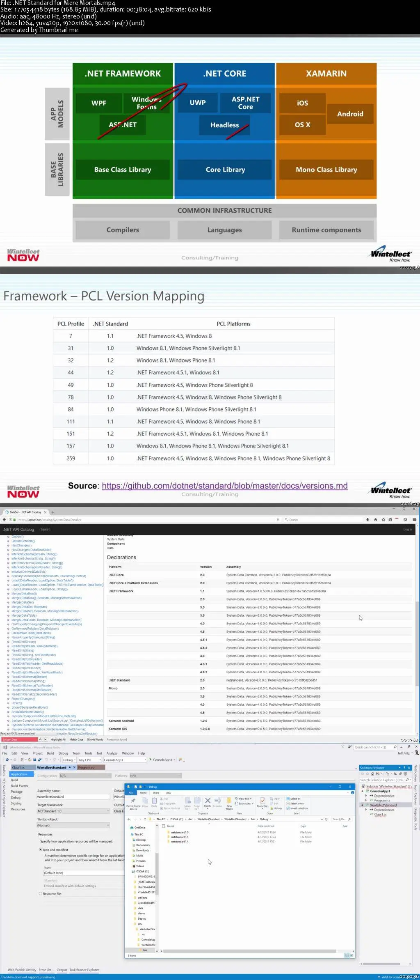
Task: Click the Solution Explorer horizontal scrollbar
Action: (x=381, y=963)
